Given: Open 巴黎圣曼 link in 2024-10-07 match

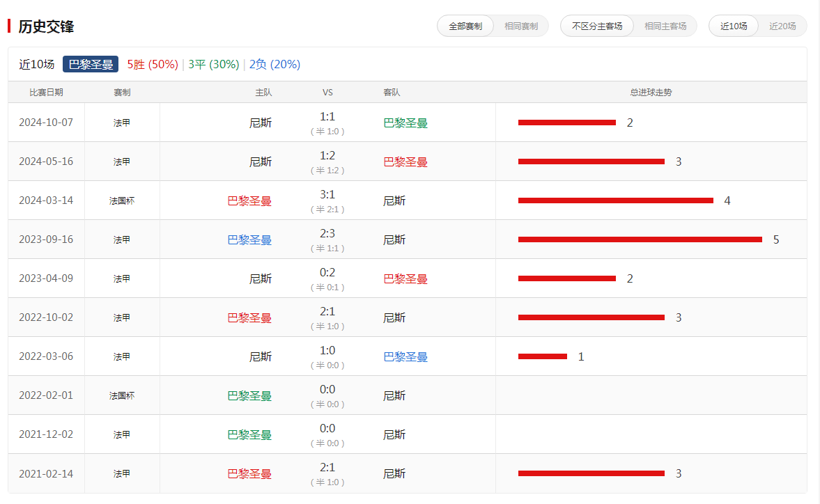Looking at the screenshot, I should click(x=405, y=123).
